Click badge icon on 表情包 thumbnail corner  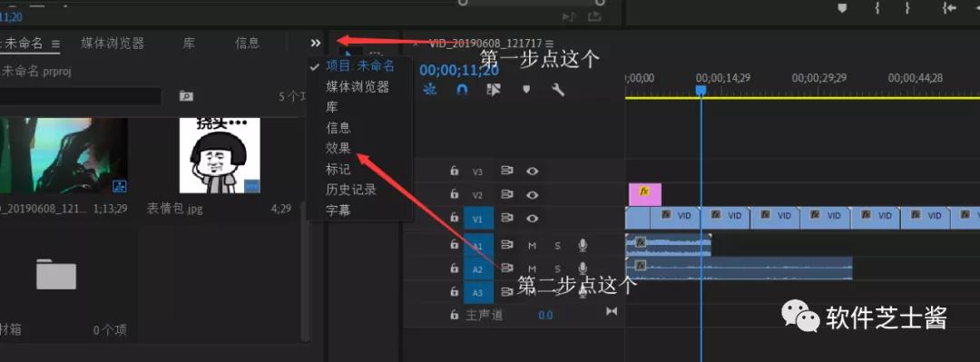tap(252, 185)
